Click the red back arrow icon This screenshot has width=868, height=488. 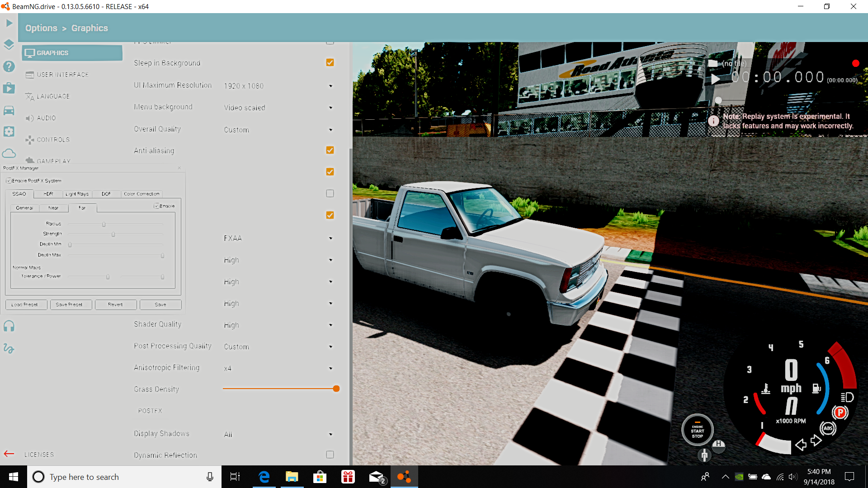point(9,454)
